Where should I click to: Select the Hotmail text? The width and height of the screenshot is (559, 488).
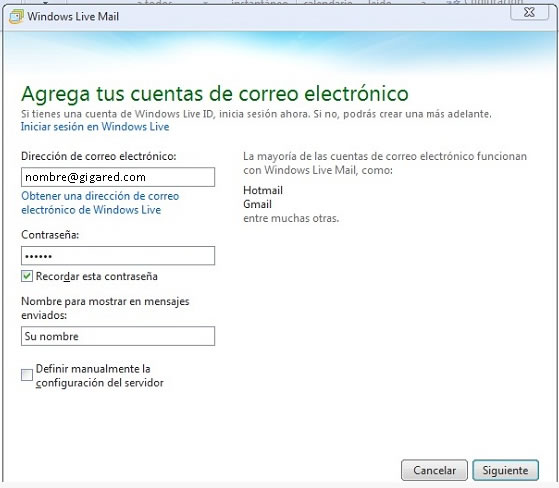263,190
